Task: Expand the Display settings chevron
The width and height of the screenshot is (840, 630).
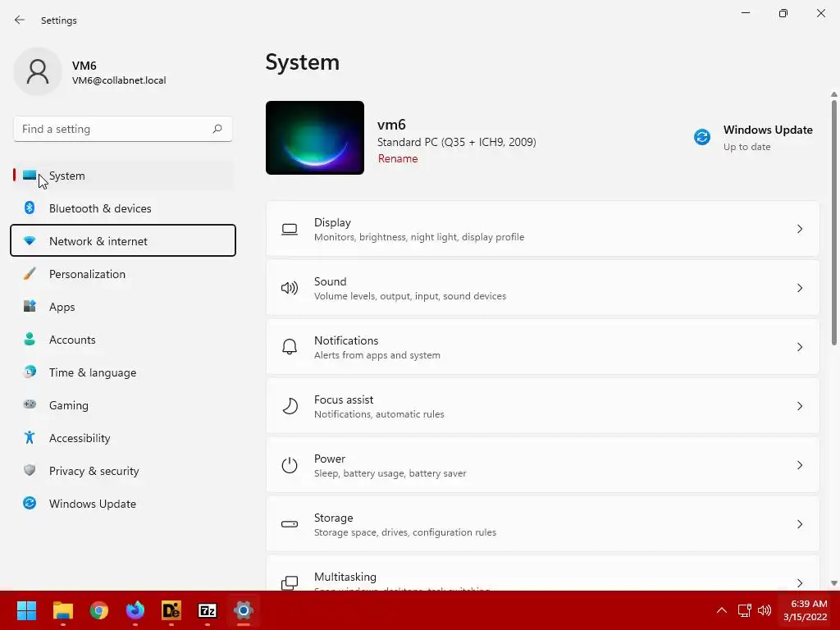Action: [799, 230]
